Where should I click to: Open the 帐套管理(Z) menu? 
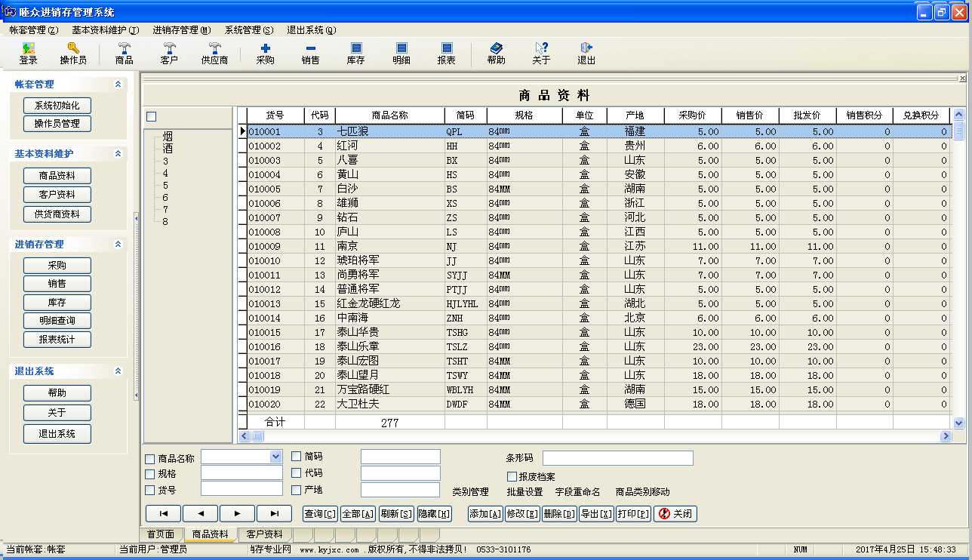pyautogui.click(x=33, y=30)
